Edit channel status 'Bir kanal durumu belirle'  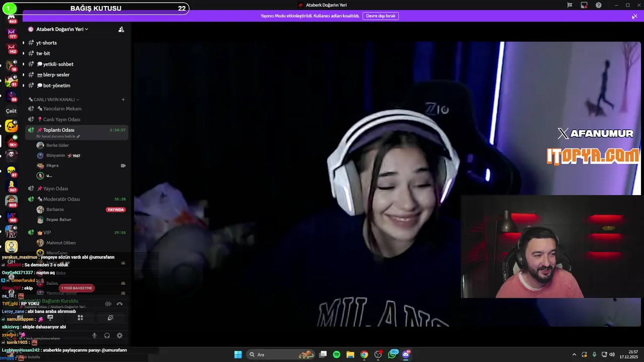58,136
